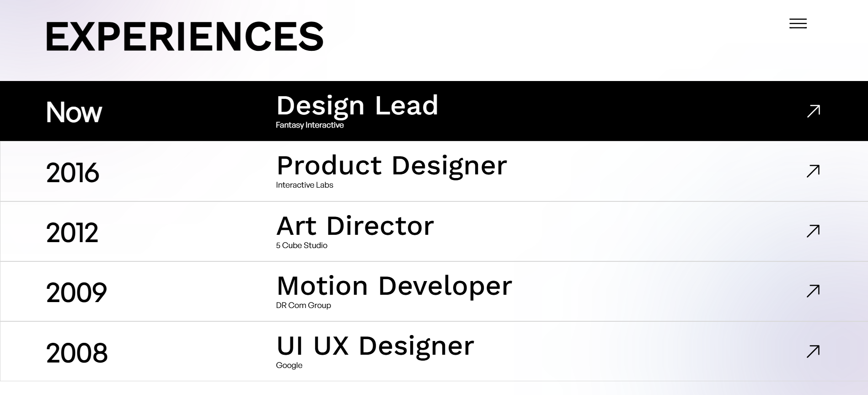The width and height of the screenshot is (868, 395).
Task: Click the Fantasy Interactive company name
Action: pos(310,125)
